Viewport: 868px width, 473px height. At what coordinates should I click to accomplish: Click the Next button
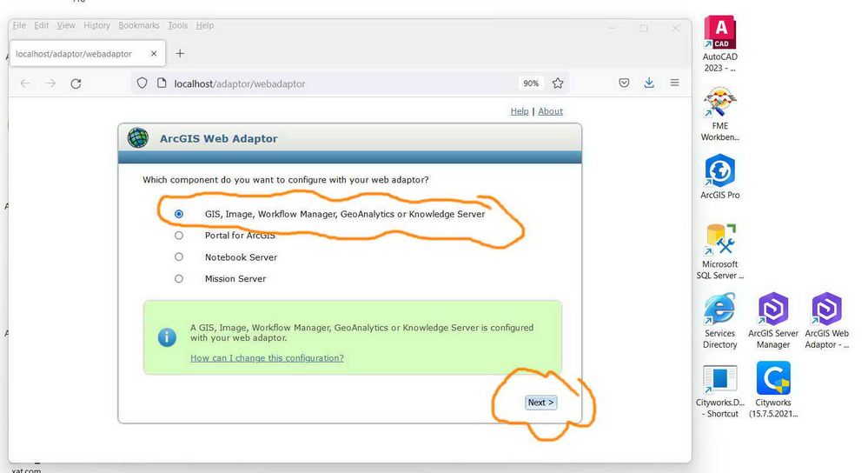540,403
